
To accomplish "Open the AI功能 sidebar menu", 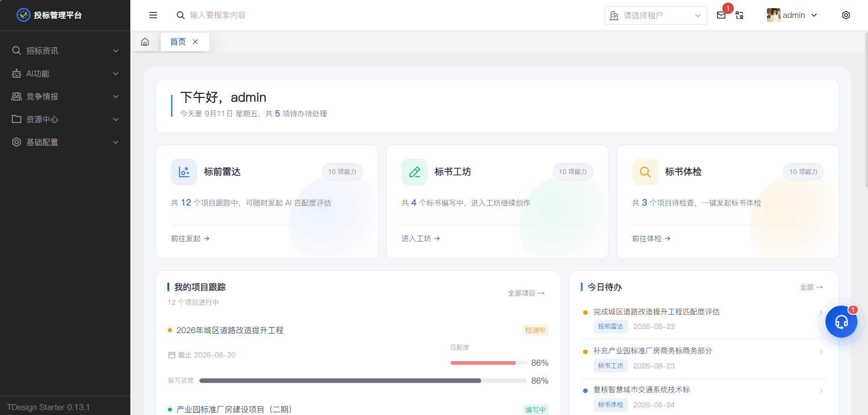I will (65, 74).
